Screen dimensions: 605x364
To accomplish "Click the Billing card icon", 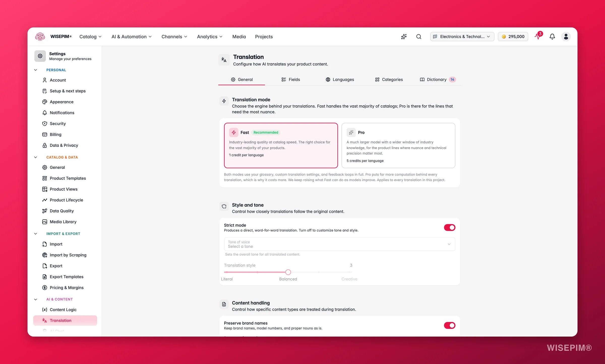I will [45, 135].
